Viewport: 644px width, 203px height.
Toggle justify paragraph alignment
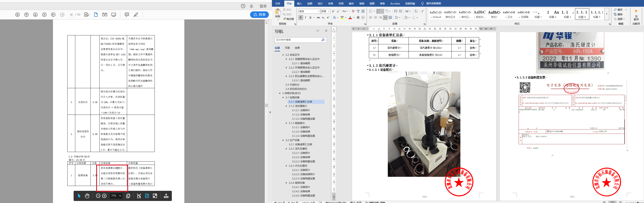pyautogui.click(x=385, y=17)
